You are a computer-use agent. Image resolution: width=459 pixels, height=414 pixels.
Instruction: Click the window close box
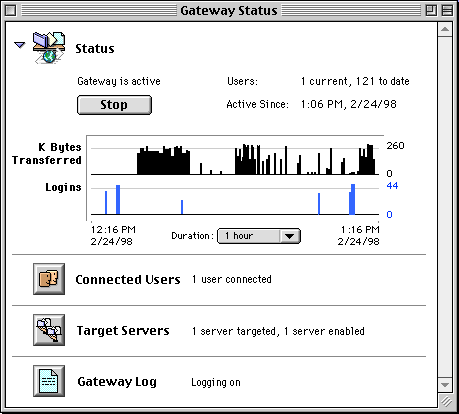[11, 11]
